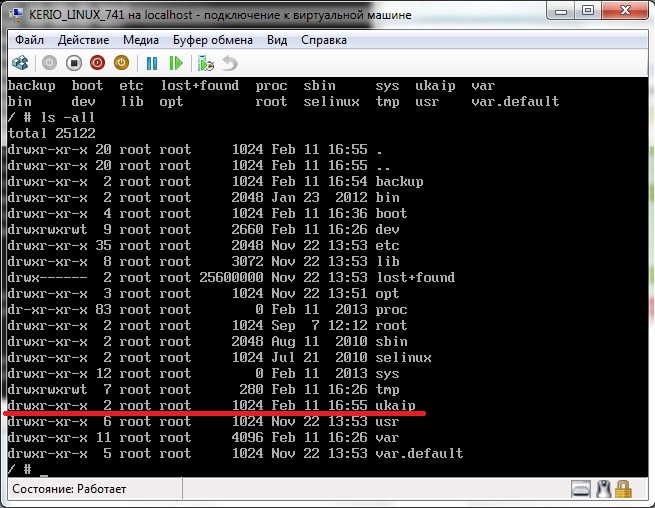Create a VM snapshot from the toolbar
Screen dimensions: 655x508
click(x=206, y=62)
